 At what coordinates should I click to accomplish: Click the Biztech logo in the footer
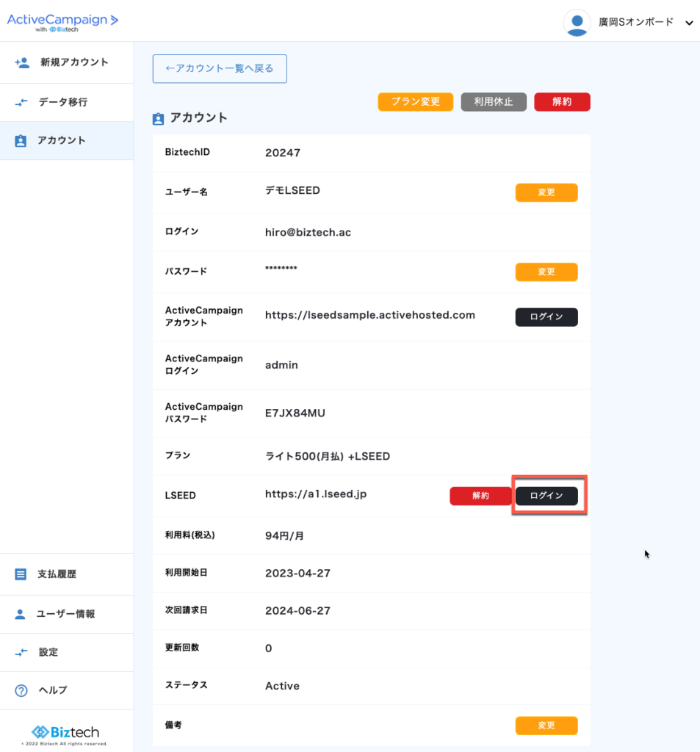pyautogui.click(x=65, y=731)
